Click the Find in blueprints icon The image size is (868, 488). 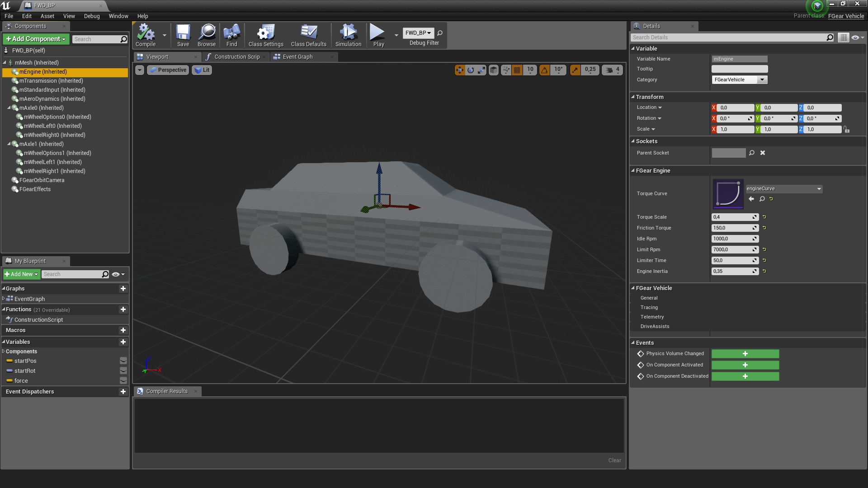(231, 34)
